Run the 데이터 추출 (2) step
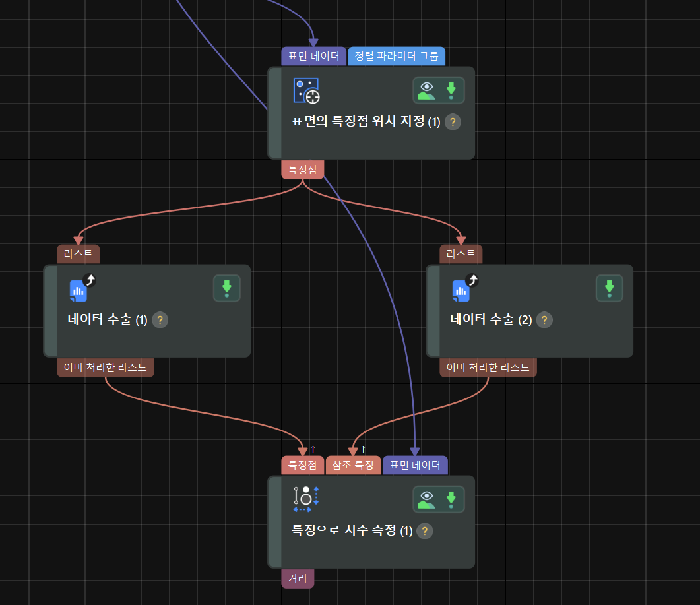Viewport: 700px width, 605px height. [610, 288]
